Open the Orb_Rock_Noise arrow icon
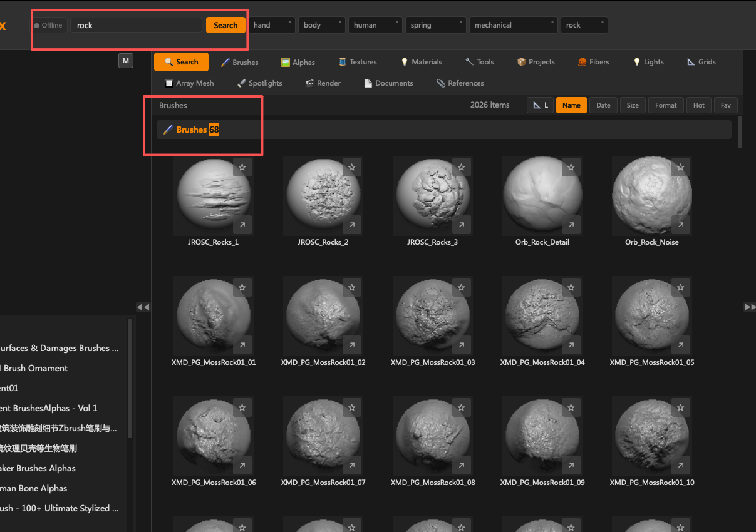Image resolution: width=756 pixels, height=532 pixels. (x=681, y=225)
